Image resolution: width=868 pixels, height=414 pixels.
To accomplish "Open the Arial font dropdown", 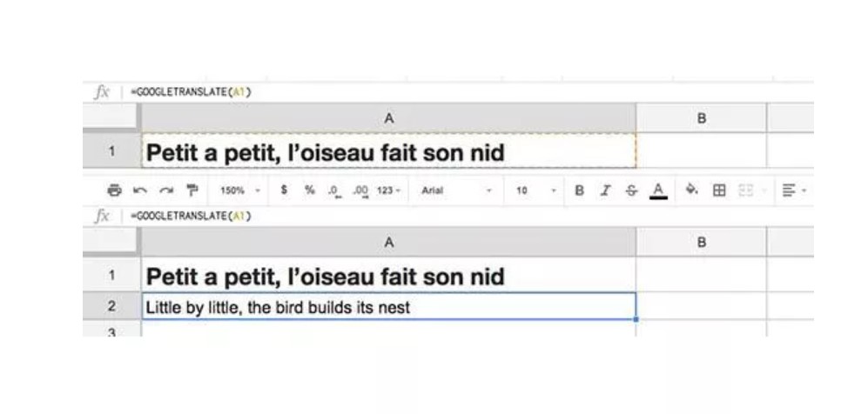I will pos(456,190).
